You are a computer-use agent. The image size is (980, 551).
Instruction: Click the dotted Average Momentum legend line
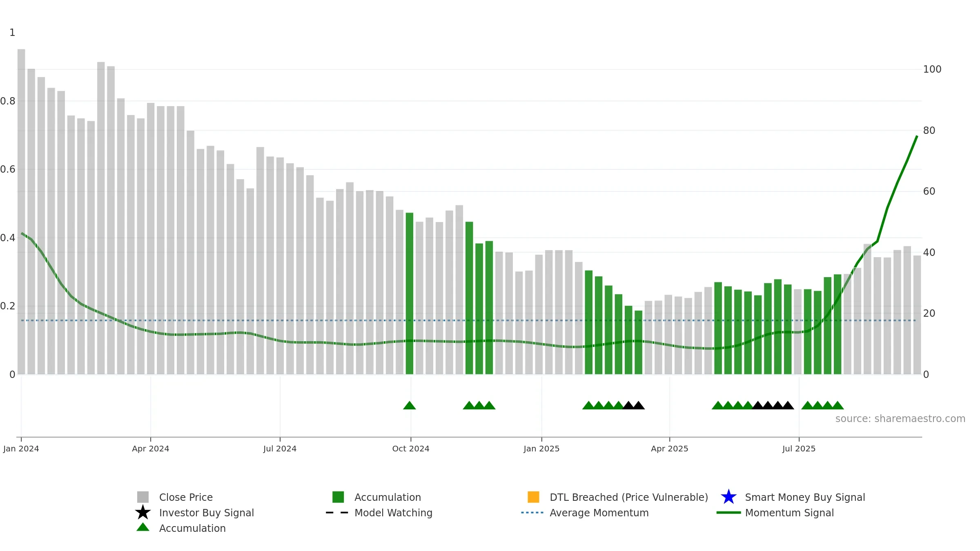[532, 513]
